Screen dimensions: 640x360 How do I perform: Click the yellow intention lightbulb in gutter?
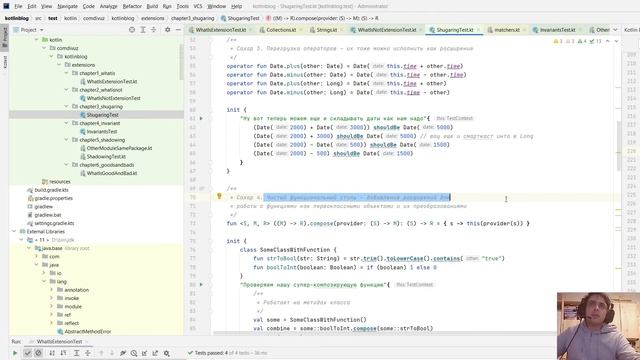219,196
